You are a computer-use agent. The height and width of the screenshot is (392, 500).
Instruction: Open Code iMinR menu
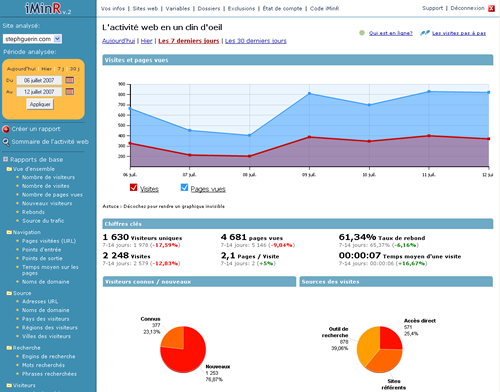[x=324, y=9]
